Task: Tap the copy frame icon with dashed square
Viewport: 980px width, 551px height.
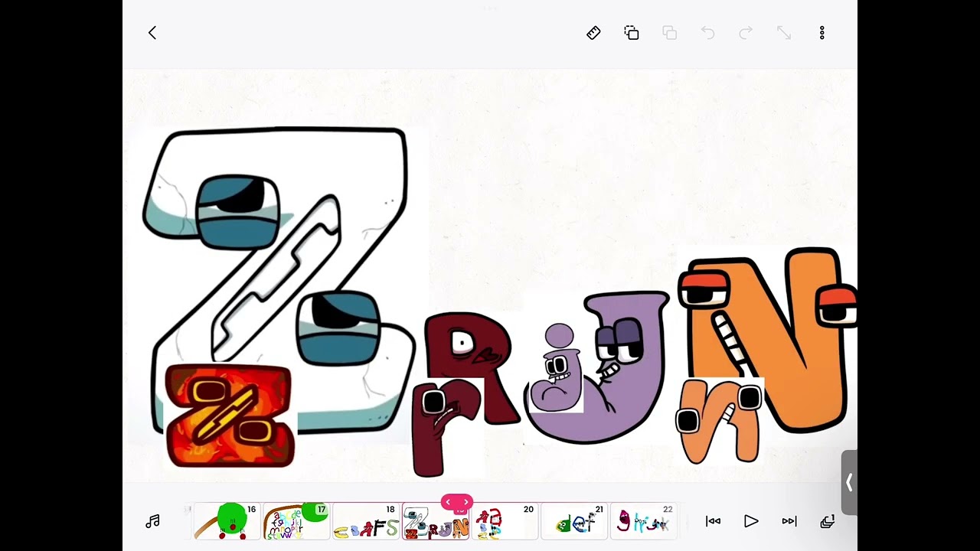Action: pyautogui.click(x=632, y=33)
